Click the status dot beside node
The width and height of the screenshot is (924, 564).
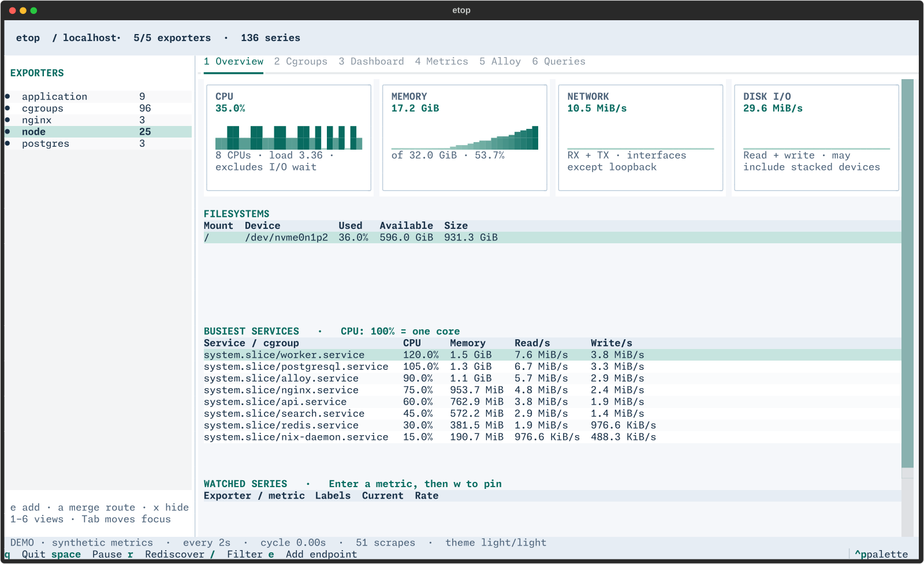point(8,132)
